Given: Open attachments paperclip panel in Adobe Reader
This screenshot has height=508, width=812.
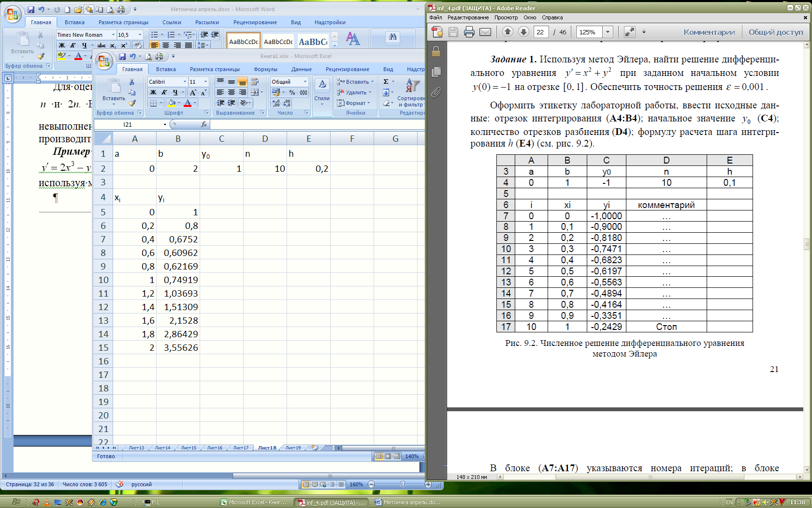Looking at the screenshot, I should tap(436, 92).
